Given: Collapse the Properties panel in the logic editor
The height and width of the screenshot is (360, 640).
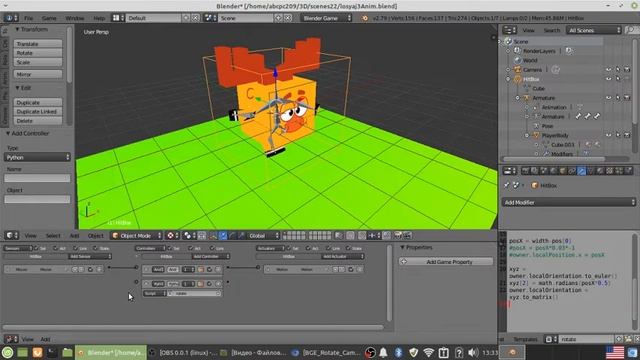Looking at the screenshot, I should tap(402, 247).
